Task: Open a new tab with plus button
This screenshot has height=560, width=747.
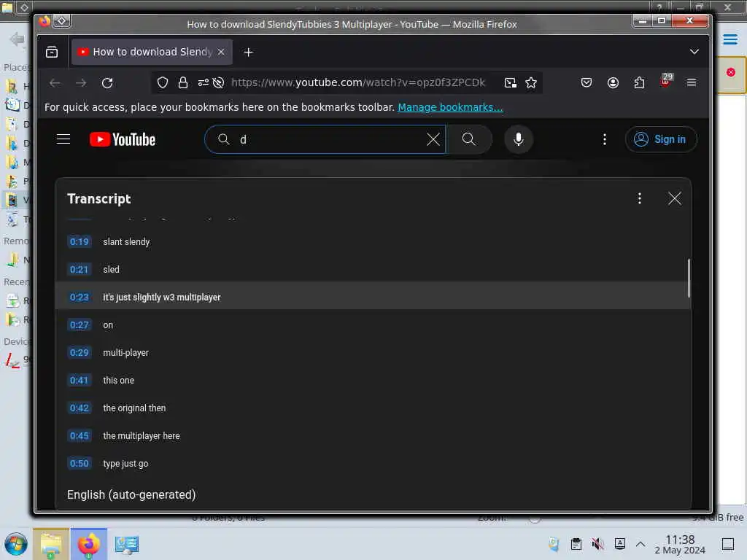Action: (248, 52)
